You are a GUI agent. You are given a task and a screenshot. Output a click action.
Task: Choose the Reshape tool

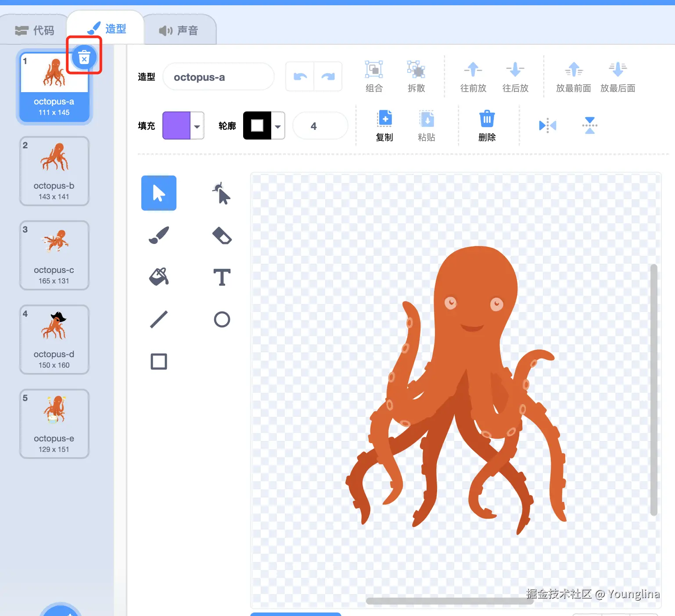pos(222,193)
